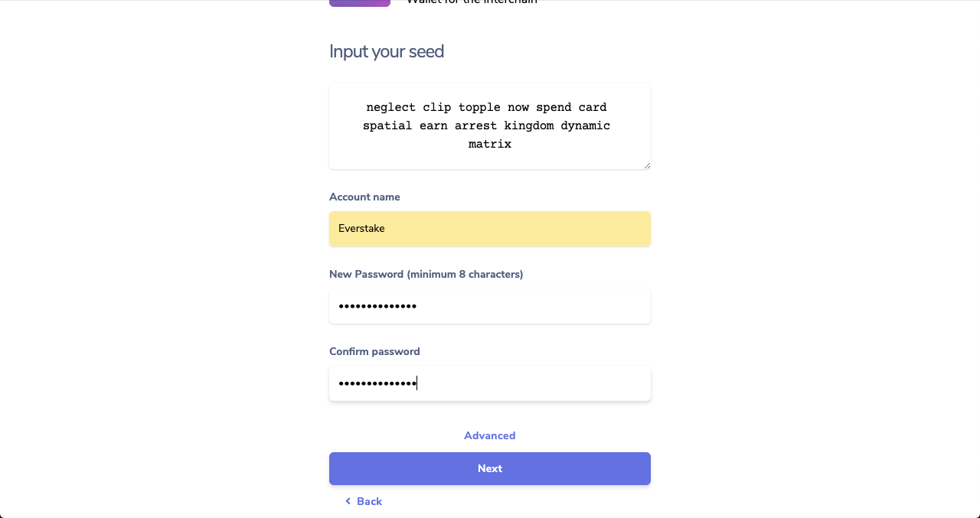Click the "Everstake" text in account name
Image resolution: width=980 pixels, height=518 pixels.
coord(361,229)
